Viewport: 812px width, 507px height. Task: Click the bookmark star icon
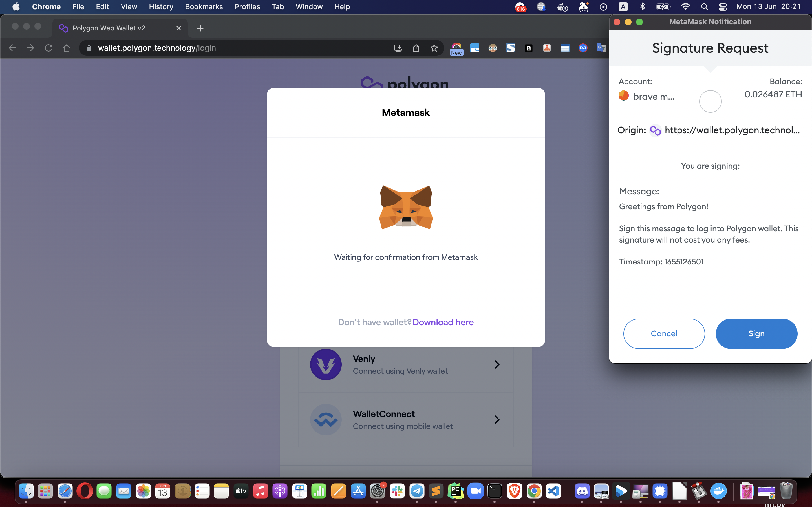click(434, 48)
